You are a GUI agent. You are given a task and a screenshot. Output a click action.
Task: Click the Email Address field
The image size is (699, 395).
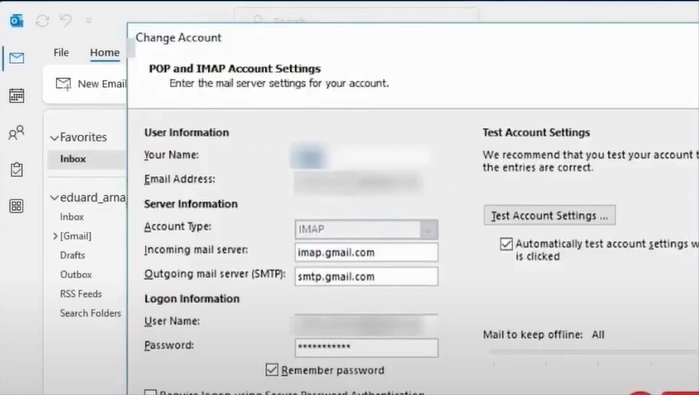tap(359, 182)
